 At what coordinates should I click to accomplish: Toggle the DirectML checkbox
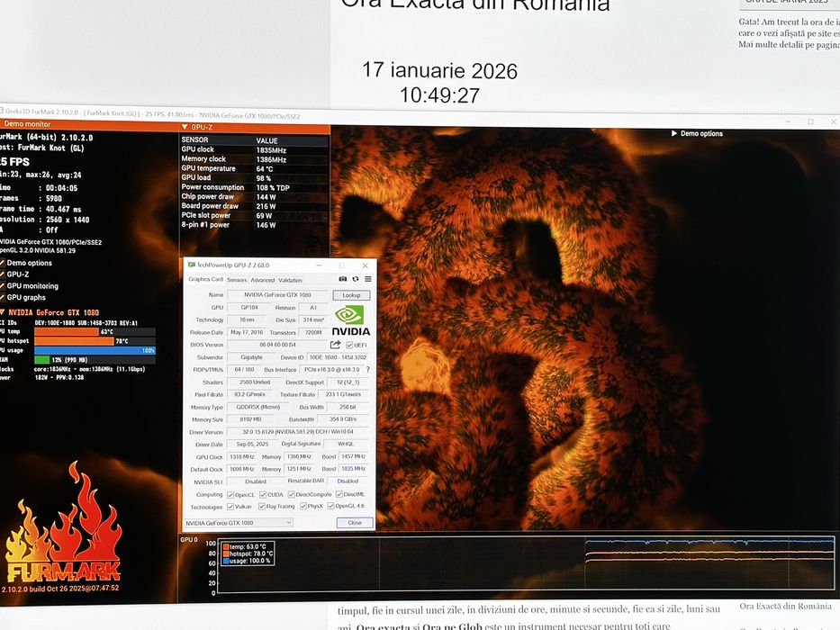[x=339, y=494]
